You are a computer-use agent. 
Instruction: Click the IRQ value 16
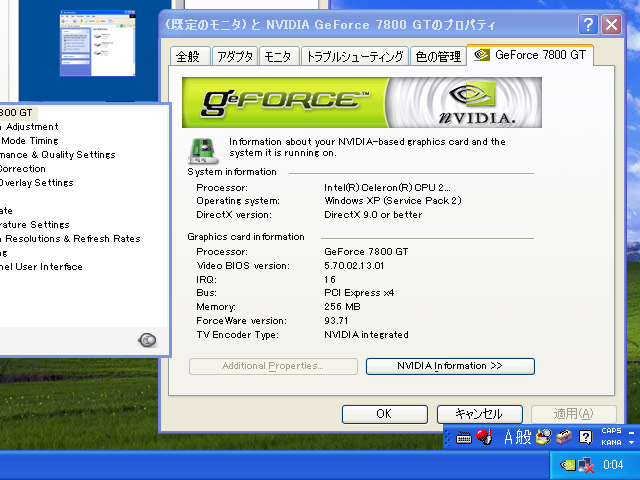click(330, 280)
